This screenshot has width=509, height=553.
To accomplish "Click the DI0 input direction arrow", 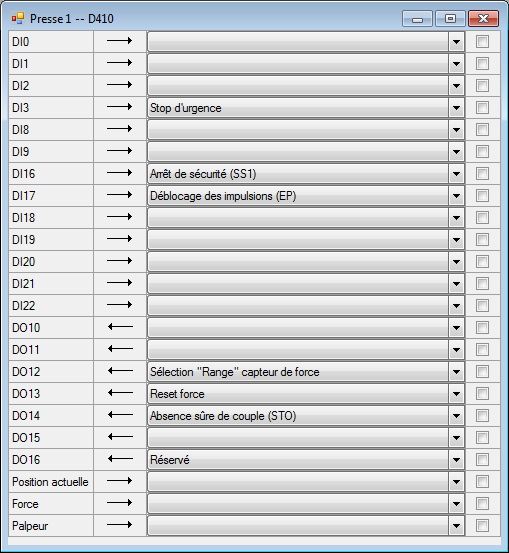I will (120, 41).
